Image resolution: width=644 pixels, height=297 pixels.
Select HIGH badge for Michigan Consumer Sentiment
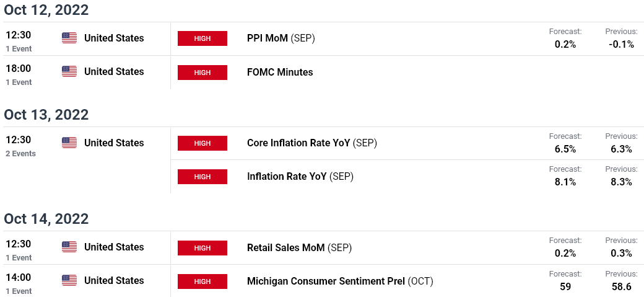[x=202, y=281]
